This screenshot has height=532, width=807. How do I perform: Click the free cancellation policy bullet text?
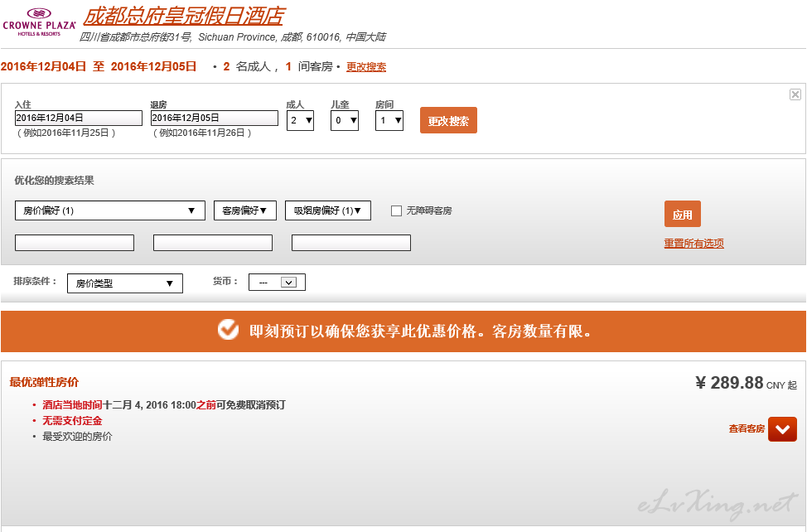(x=164, y=405)
